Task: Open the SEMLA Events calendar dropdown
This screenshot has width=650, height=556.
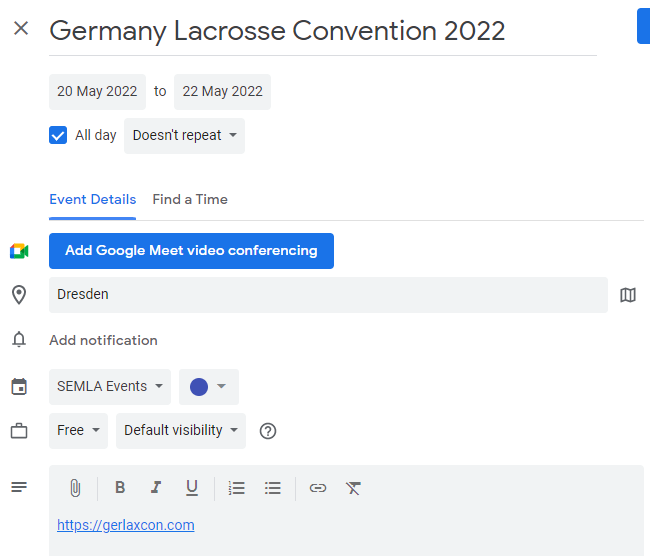Action: [110, 387]
